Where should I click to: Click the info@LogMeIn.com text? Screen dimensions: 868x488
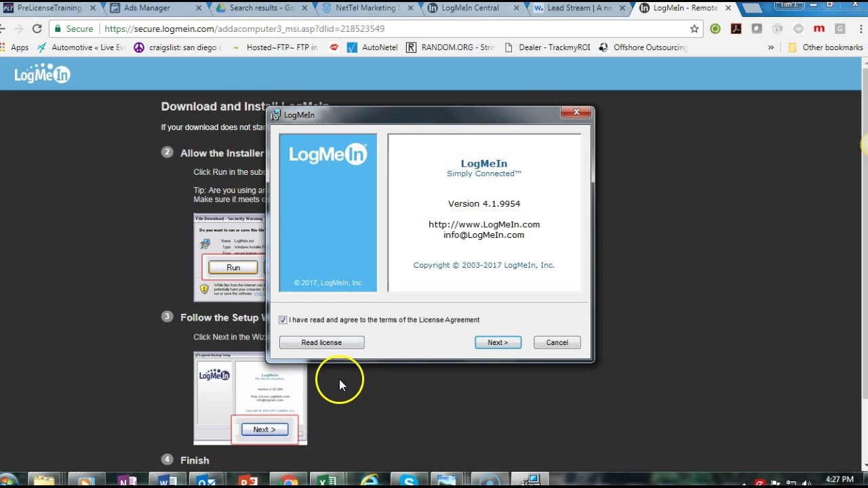pyautogui.click(x=484, y=235)
